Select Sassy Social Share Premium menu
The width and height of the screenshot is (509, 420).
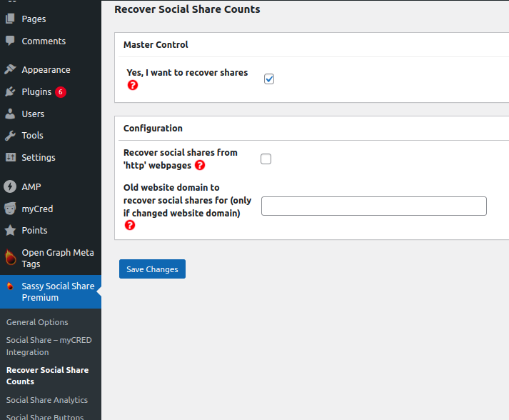coord(51,291)
